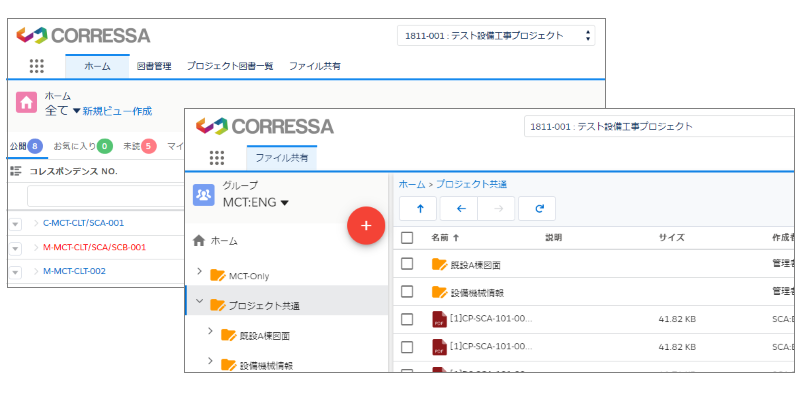This screenshot has width=800, height=400.
Task: Open the 既設A棟図面 folder name in the file list
Action: coord(475,265)
